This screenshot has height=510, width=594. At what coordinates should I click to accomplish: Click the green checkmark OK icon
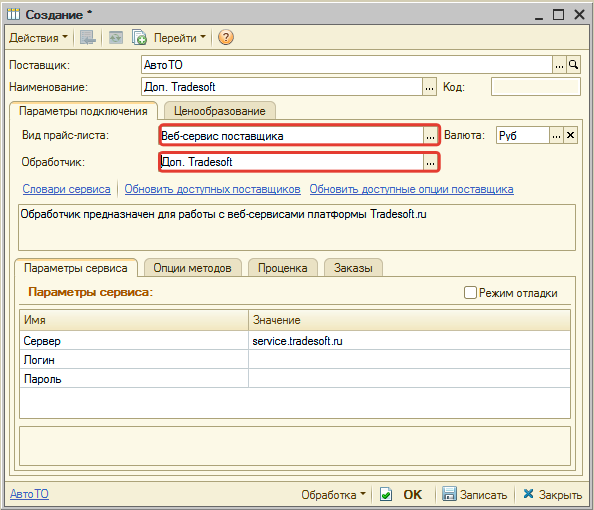click(386, 494)
